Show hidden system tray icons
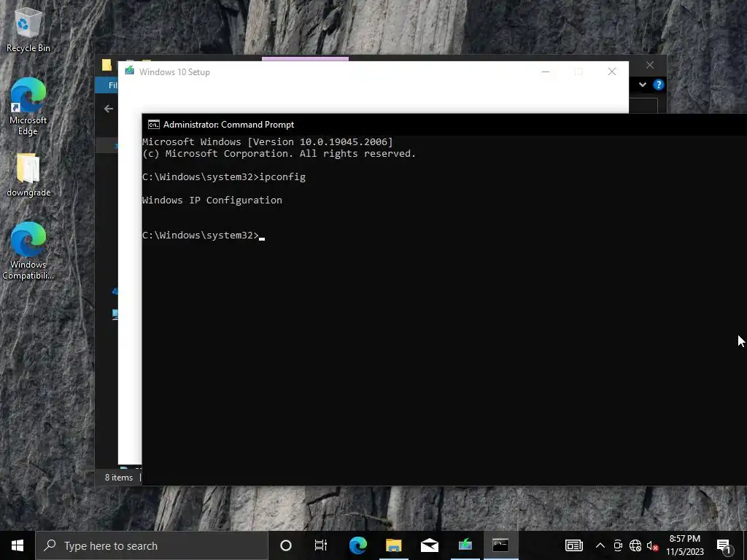Image resolution: width=747 pixels, height=560 pixels. 600,545
